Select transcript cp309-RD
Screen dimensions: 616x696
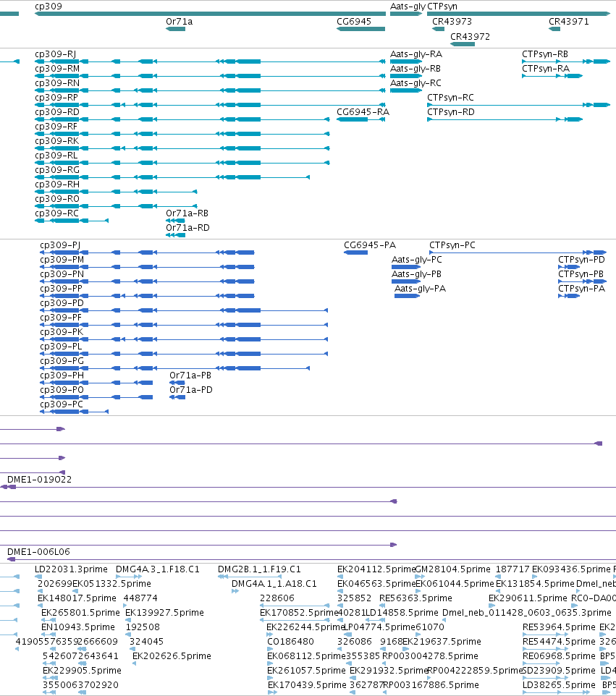(x=57, y=112)
